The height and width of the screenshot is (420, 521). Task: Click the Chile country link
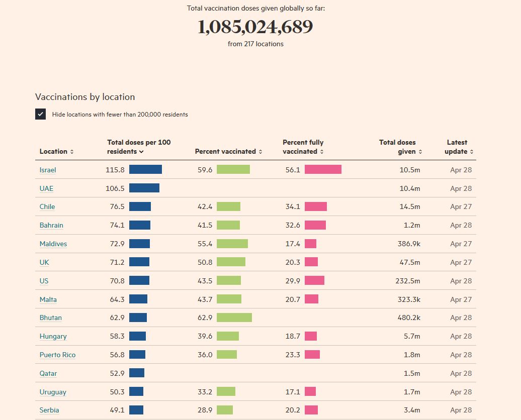click(x=47, y=206)
